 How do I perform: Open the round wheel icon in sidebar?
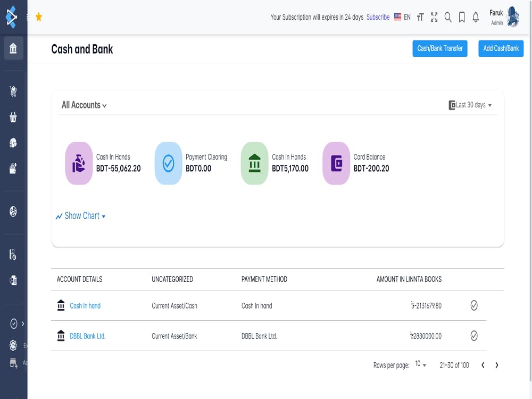13,211
